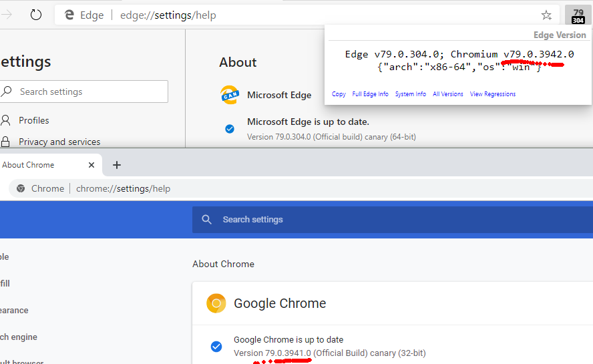Open the Autofill item in Chrome sidebar
The height and width of the screenshot is (364, 593).
5,283
